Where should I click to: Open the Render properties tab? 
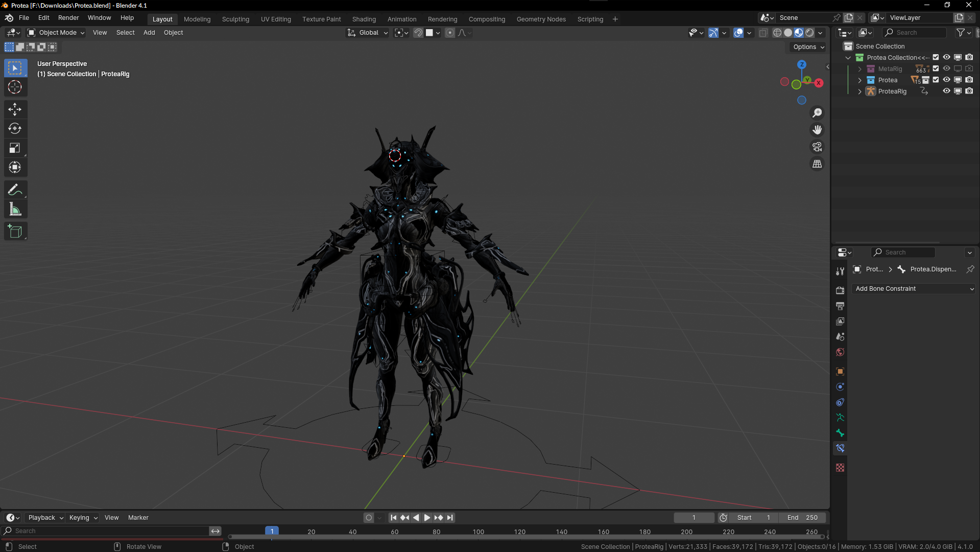click(x=840, y=290)
